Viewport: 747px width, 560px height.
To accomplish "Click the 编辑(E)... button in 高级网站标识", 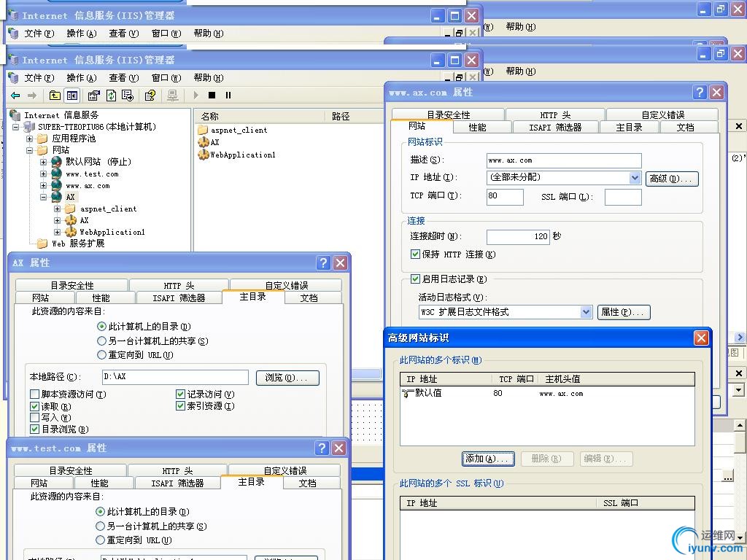I will click(606, 459).
